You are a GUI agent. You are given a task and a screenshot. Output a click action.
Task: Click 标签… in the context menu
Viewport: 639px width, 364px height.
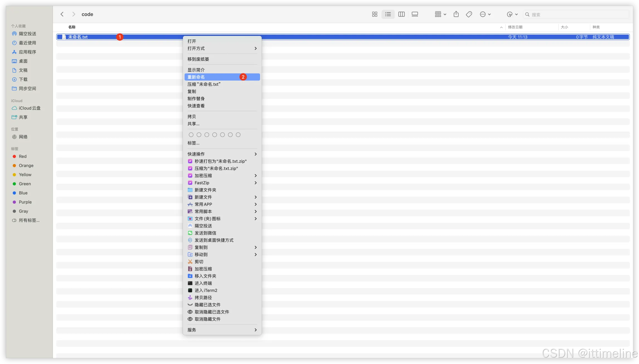point(193,143)
